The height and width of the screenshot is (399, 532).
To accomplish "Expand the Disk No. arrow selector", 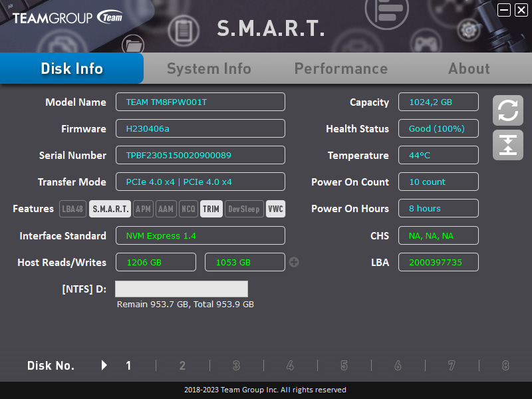I will coord(104,365).
